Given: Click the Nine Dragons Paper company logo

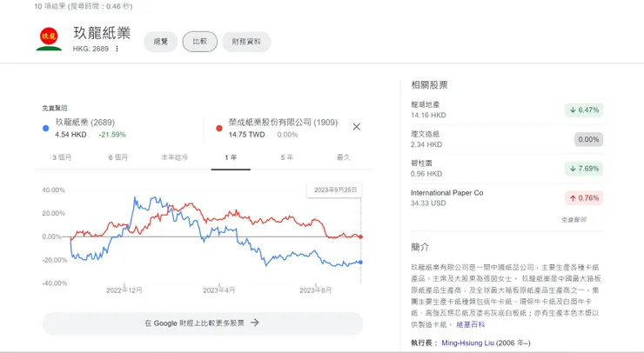Looking at the screenshot, I should [x=49, y=39].
